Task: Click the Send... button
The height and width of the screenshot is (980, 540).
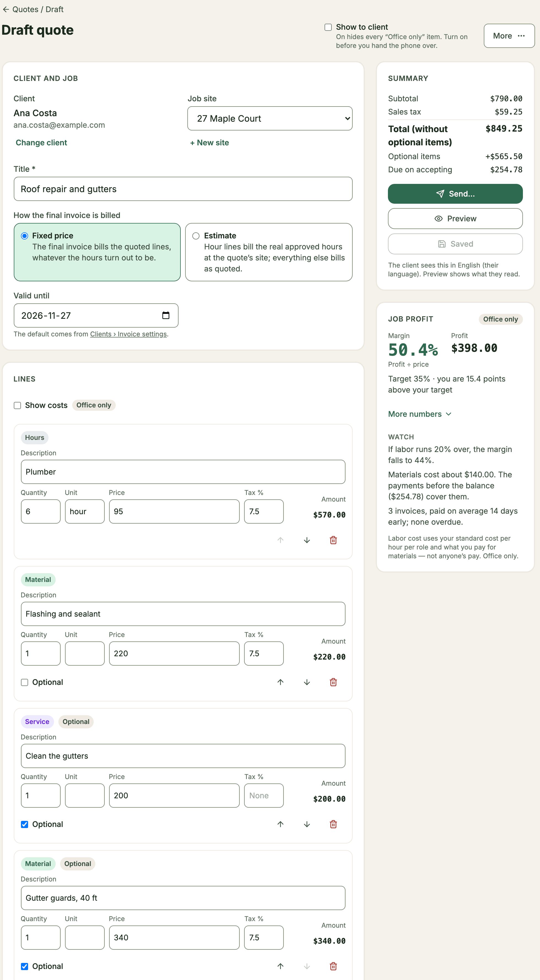Action: (x=455, y=194)
